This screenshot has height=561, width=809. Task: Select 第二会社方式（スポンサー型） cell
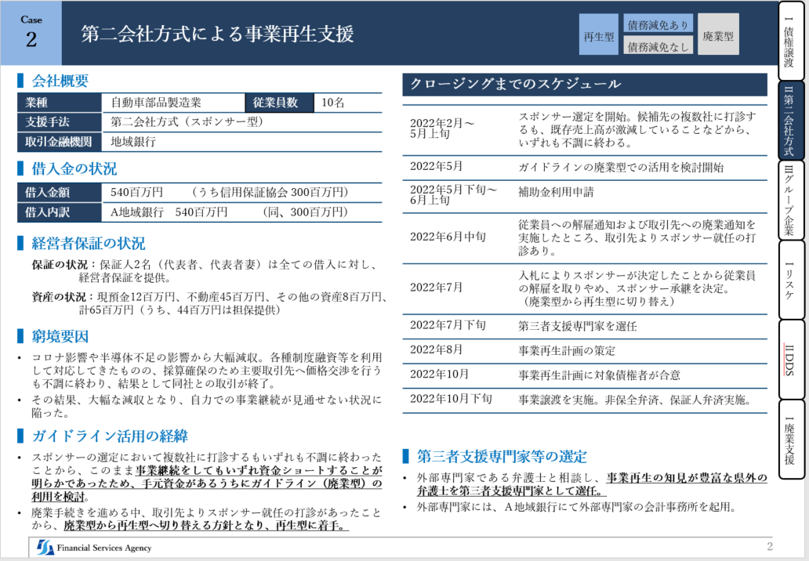pos(241,122)
